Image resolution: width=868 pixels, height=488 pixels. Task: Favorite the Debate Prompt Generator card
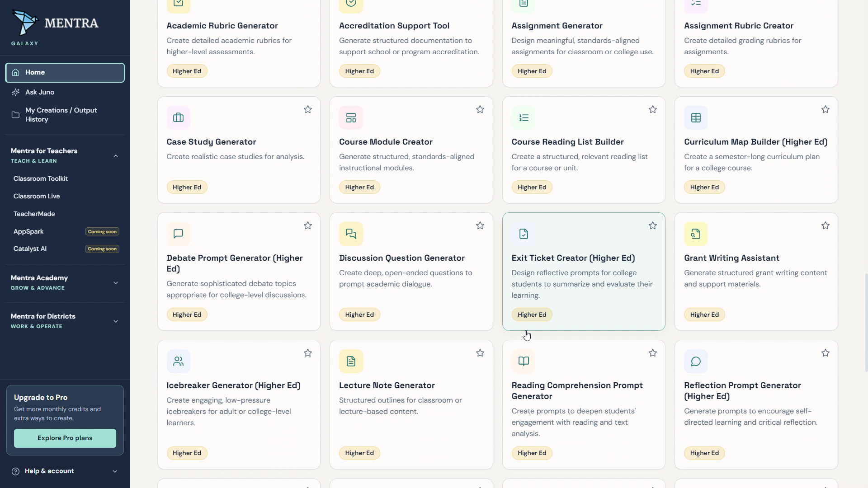click(308, 225)
